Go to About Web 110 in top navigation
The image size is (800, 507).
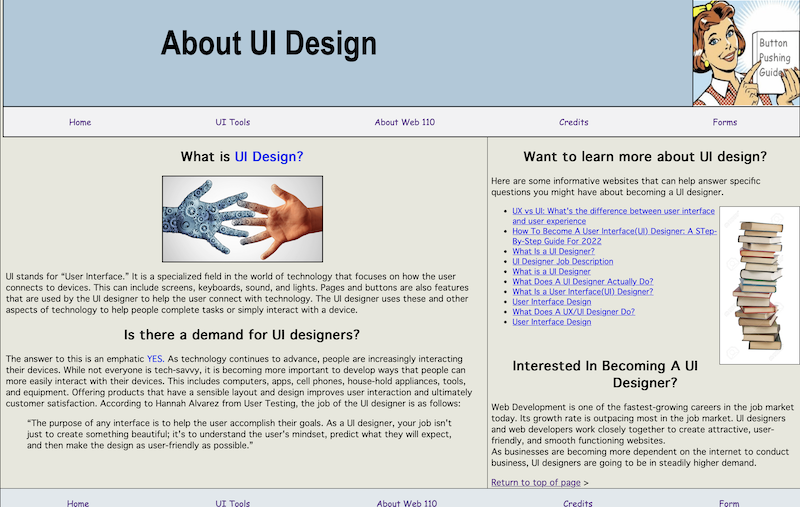(405, 122)
